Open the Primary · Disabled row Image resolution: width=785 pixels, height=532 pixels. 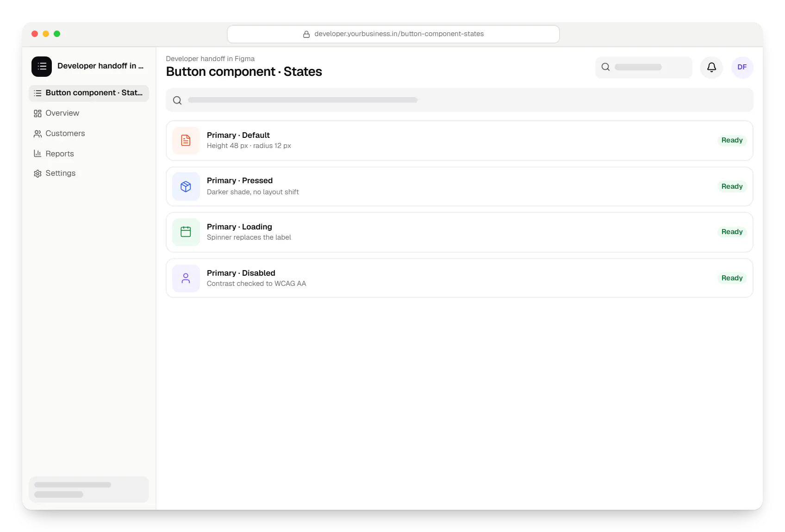[459, 278]
